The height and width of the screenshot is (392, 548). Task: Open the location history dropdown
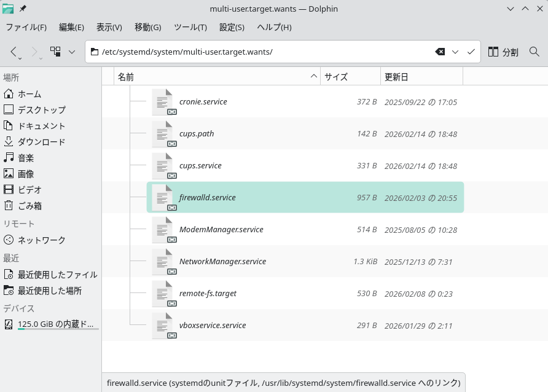point(455,52)
